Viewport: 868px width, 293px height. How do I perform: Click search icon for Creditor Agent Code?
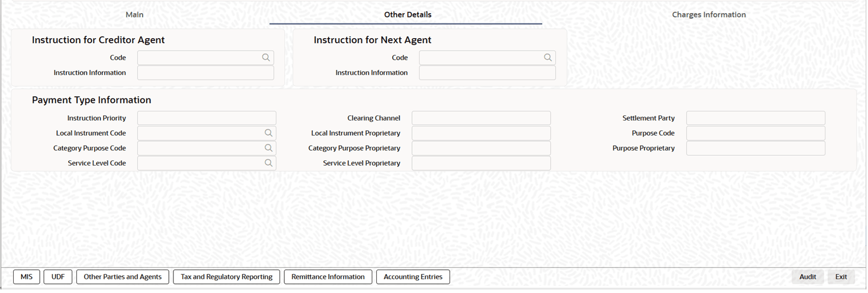pos(265,57)
